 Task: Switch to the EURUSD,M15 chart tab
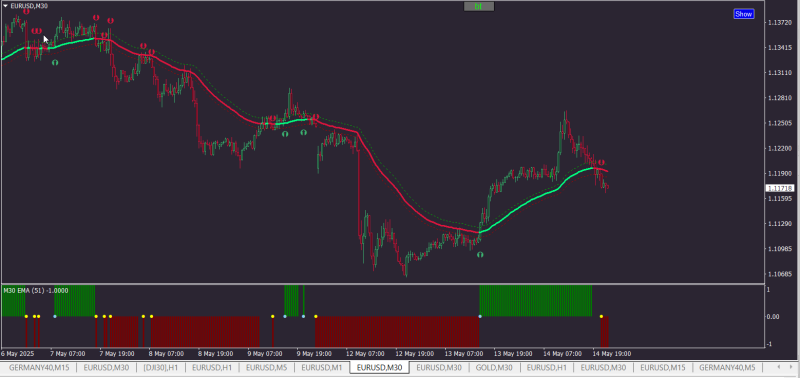[x=663, y=367]
